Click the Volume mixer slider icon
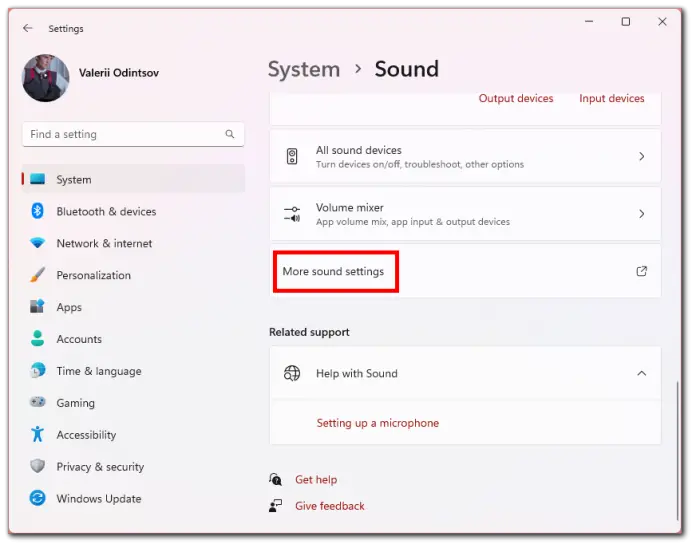The height and width of the screenshot is (548, 696). [x=292, y=214]
